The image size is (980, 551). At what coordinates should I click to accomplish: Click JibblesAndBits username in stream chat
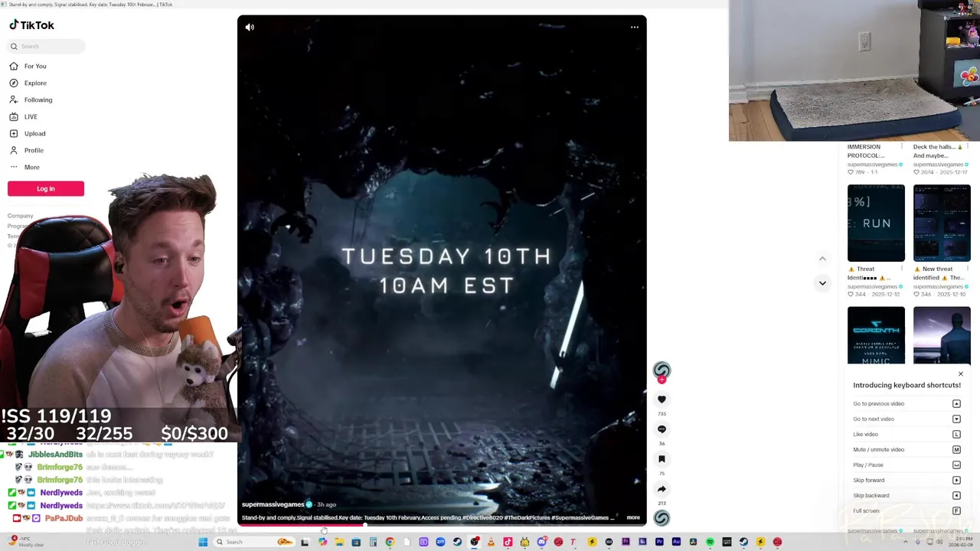[x=55, y=455]
